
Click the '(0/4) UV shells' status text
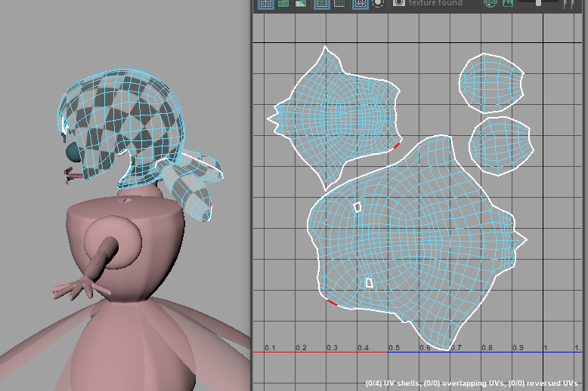[392, 383]
